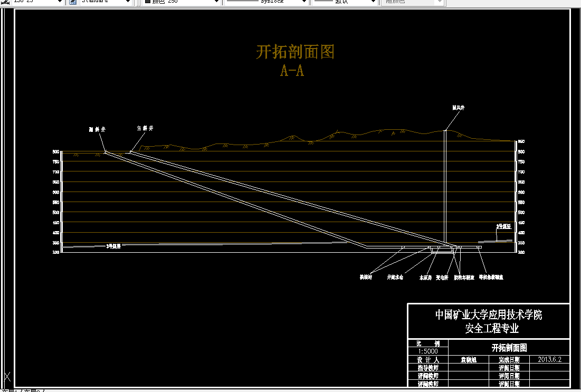Open the 颜色 250 color dropdown

(217, 2)
